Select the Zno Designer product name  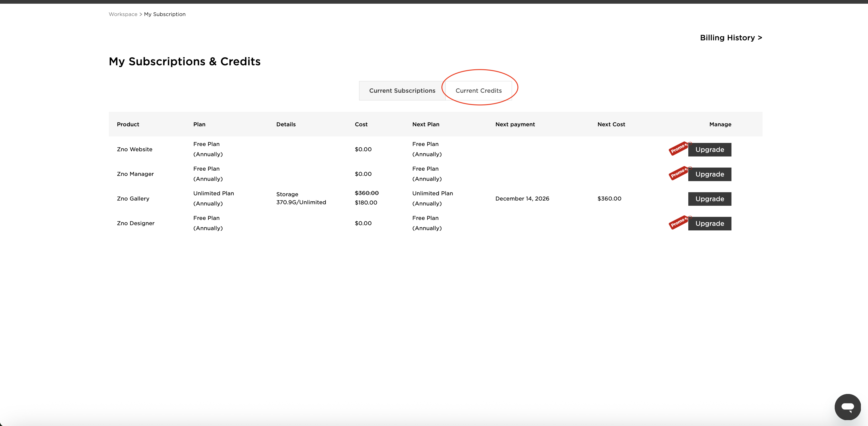pos(135,223)
